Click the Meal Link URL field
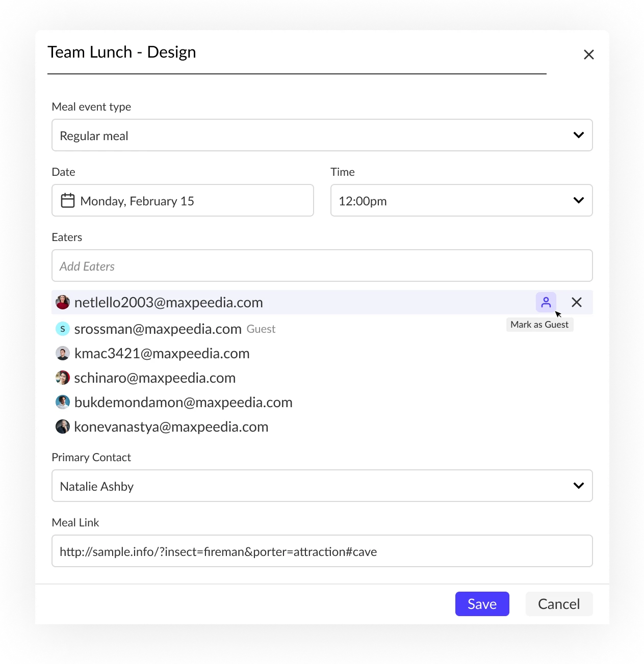Screen dimensions: 644x664 (x=322, y=551)
